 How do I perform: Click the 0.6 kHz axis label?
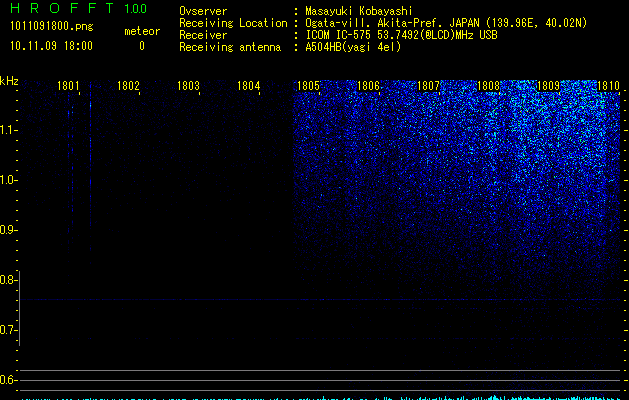pos(8,380)
